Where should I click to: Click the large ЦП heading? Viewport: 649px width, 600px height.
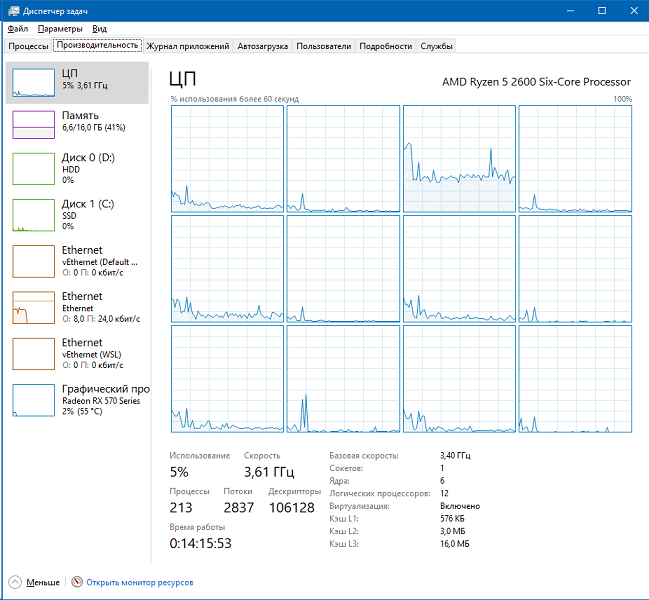(x=183, y=79)
